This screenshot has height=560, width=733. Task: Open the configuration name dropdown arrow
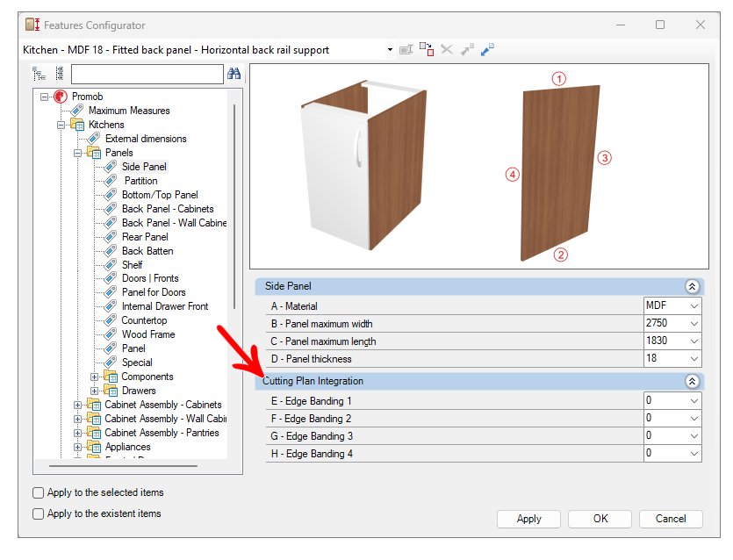[390, 49]
